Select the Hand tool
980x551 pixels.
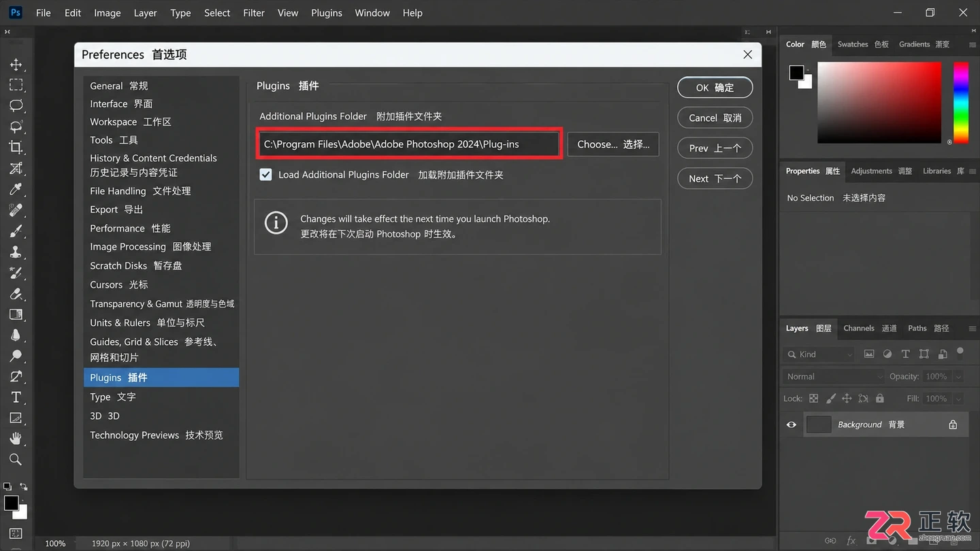point(16,439)
